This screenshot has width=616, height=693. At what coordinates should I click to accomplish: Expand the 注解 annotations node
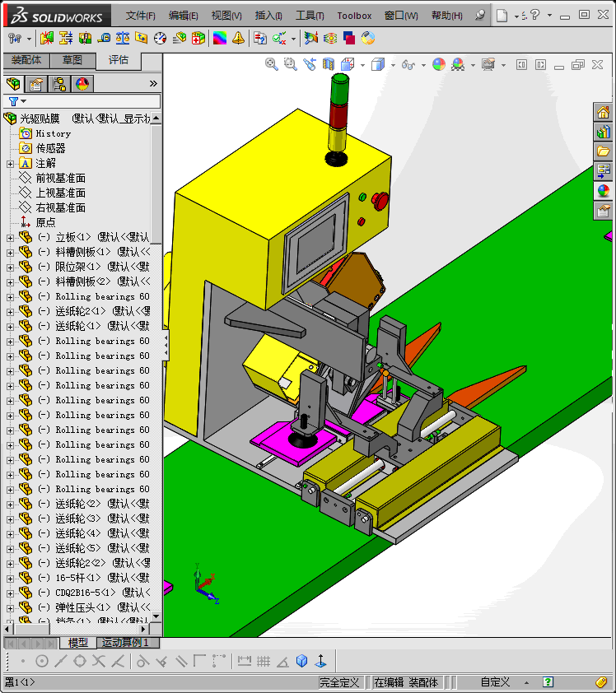coord(10,164)
